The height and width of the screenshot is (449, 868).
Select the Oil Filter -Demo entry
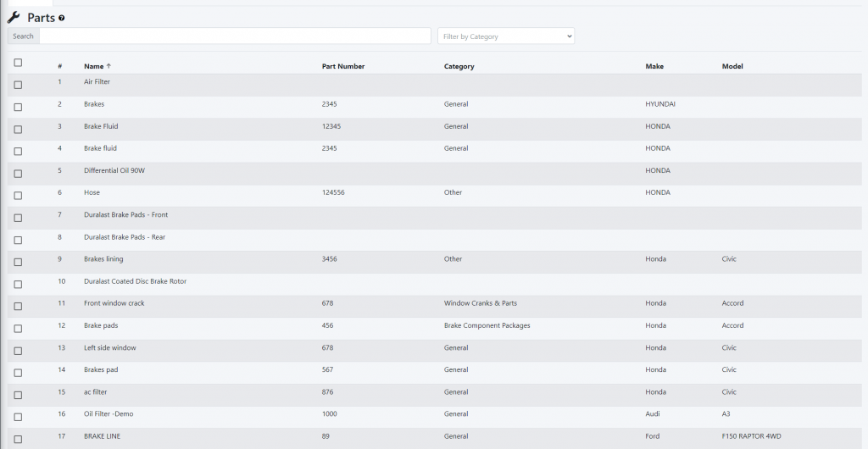[x=108, y=414]
